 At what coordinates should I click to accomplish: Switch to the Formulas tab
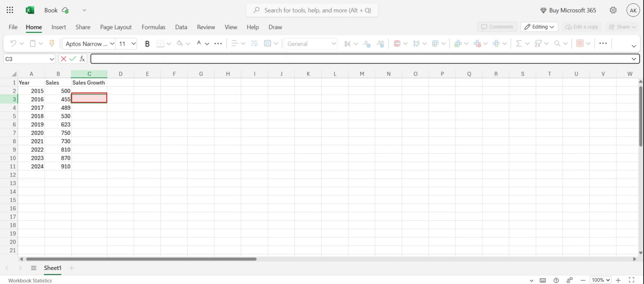pyautogui.click(x=153, y=27)
